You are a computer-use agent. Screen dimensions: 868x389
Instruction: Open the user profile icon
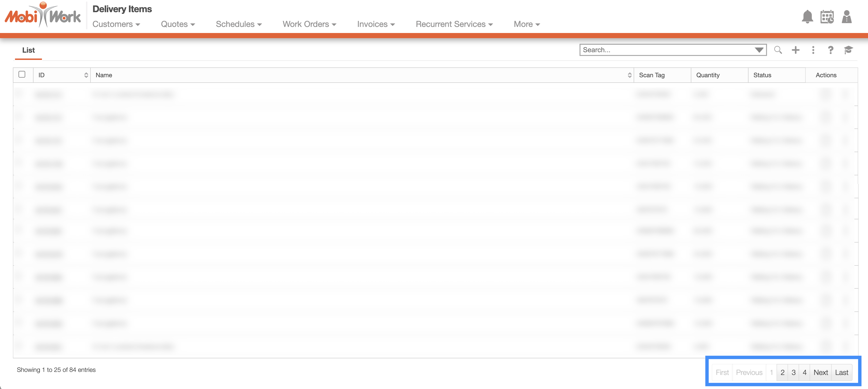tap(846, 17)
